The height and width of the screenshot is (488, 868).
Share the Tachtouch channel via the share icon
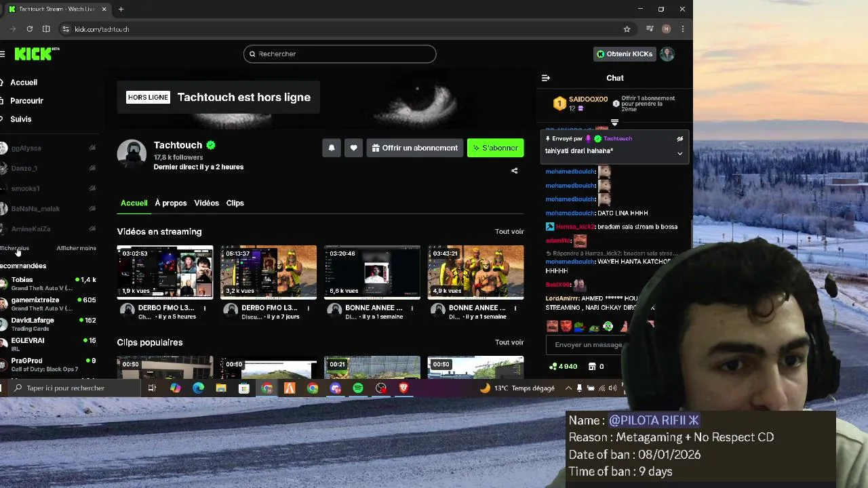click(x=514, y=171)
